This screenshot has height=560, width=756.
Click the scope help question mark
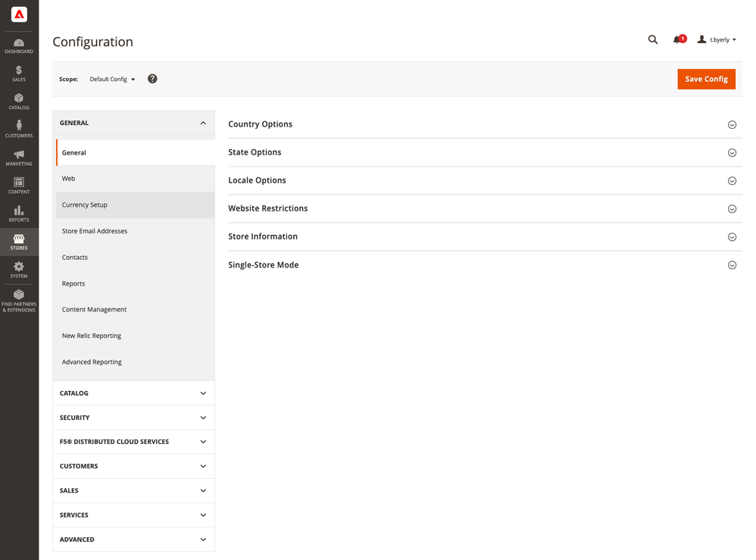[152, 79]
